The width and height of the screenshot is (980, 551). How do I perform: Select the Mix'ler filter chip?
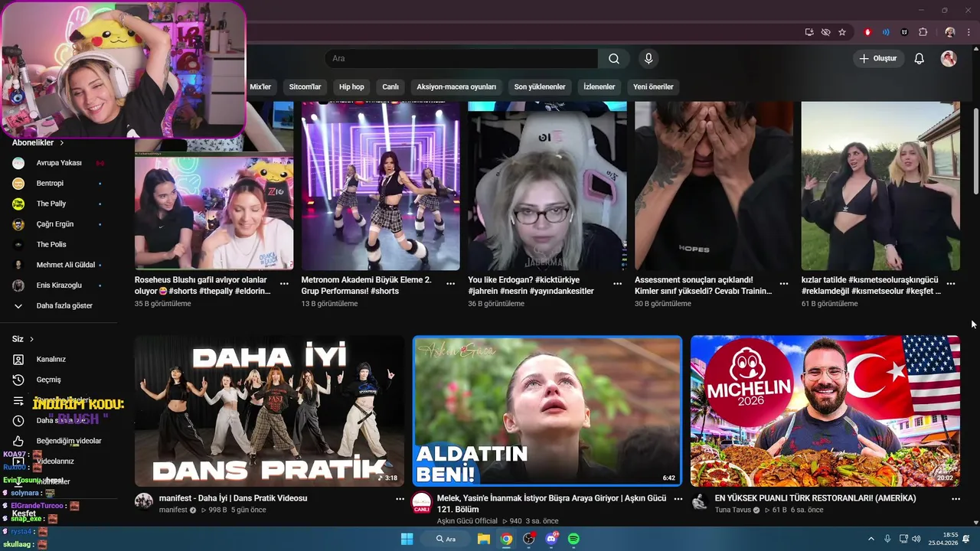260,87
